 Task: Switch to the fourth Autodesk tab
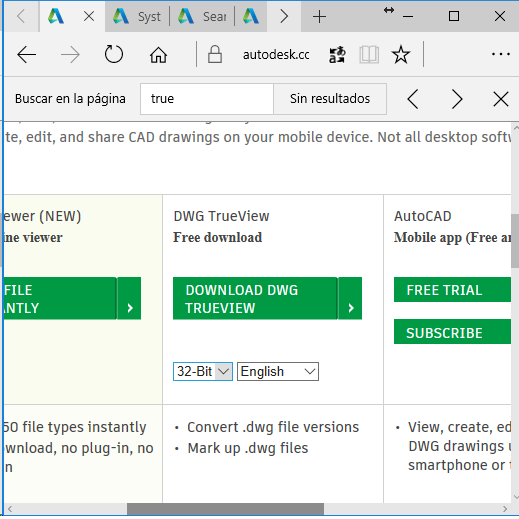tap(251, 16)
